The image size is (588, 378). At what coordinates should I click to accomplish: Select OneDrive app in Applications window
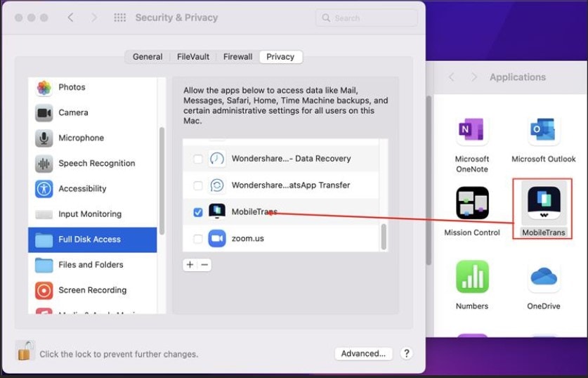(543, 285)
